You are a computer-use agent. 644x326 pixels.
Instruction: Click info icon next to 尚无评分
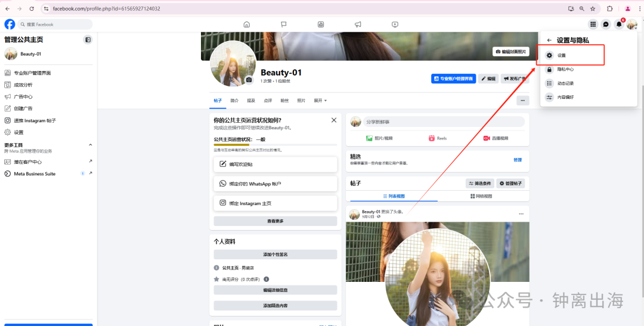click(266, 279)
